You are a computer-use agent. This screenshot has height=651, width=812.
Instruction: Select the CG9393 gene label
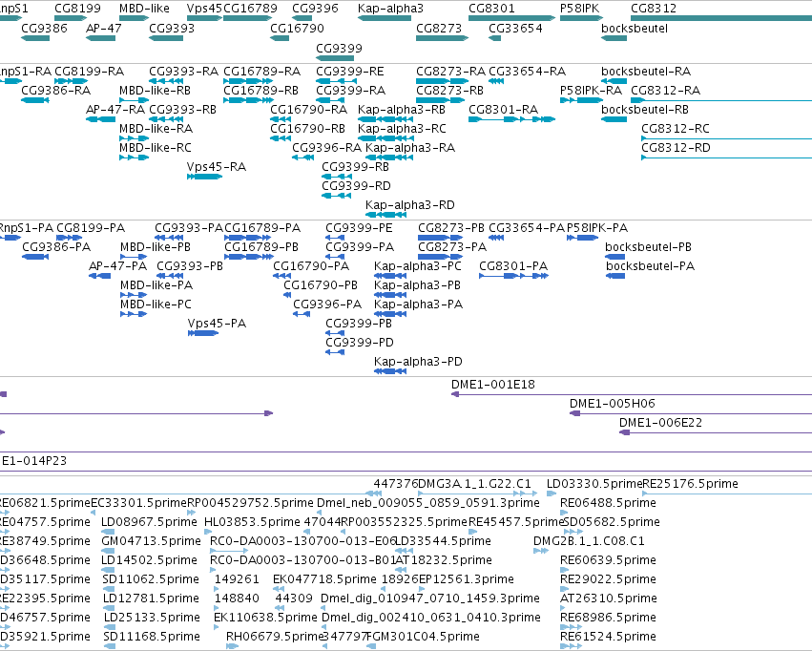172,28
